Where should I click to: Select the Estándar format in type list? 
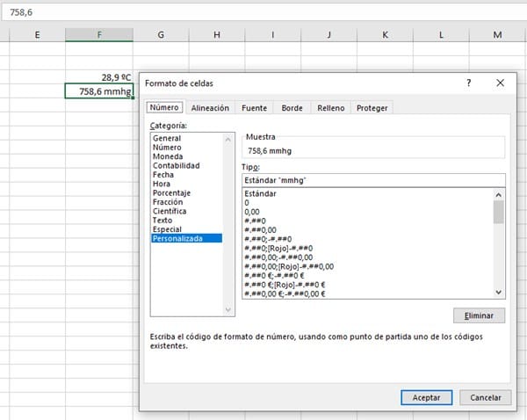pos(261,194)
